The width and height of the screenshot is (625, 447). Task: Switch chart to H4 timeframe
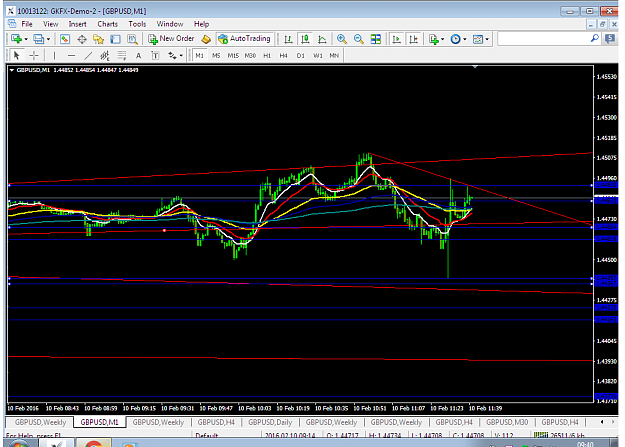(x=283, y=56)
